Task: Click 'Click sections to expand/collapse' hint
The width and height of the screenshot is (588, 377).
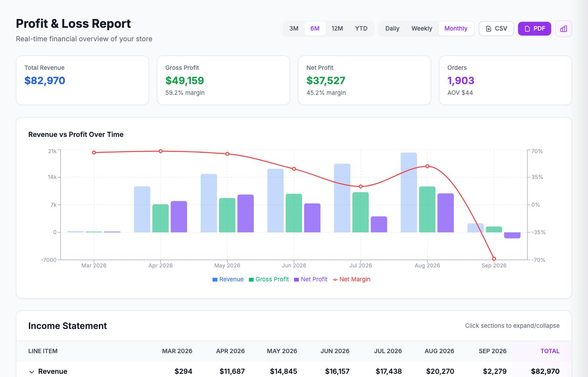Action: click(512, 326)
